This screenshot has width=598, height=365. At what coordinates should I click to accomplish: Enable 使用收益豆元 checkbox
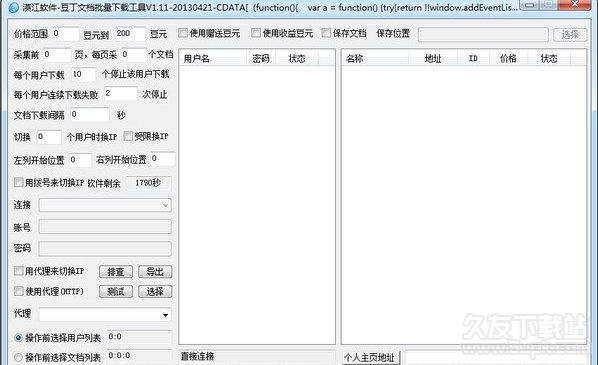coord(256,33)
